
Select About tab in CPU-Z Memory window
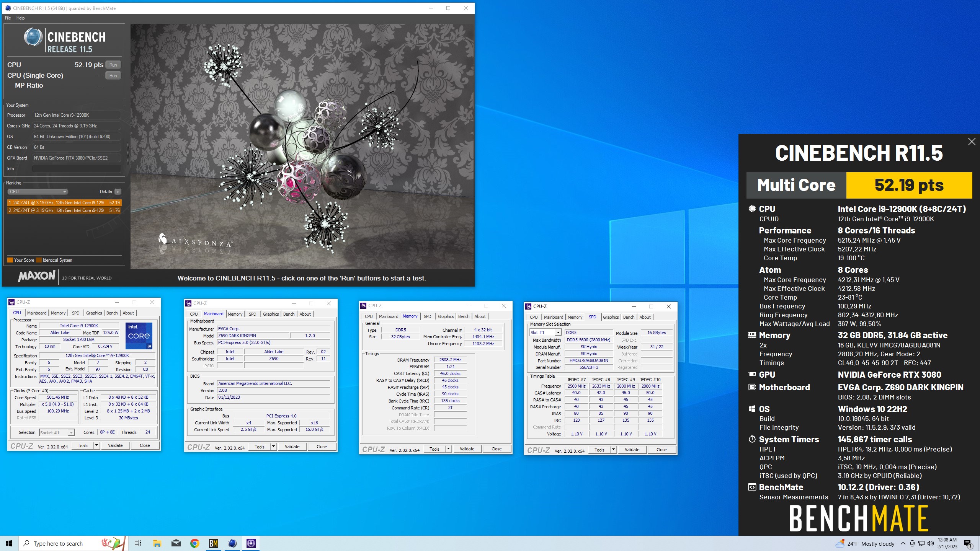pos(480,316)
